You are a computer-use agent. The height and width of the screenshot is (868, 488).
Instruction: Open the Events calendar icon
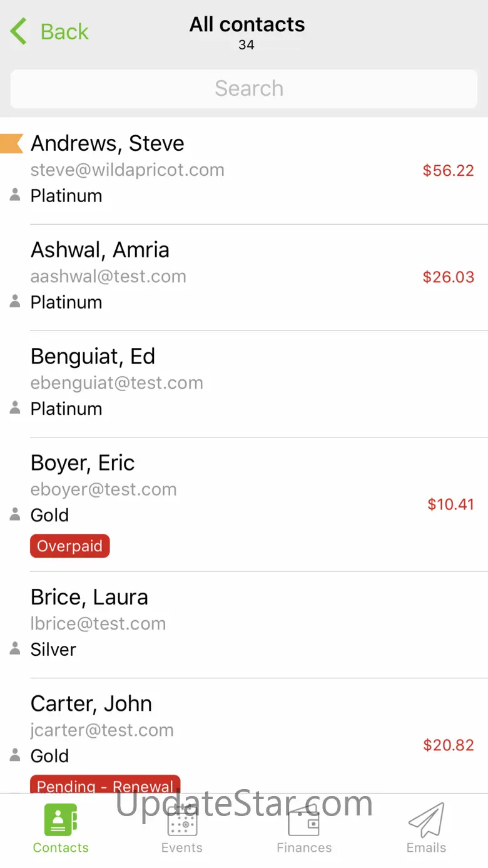[x=182, y=820]
